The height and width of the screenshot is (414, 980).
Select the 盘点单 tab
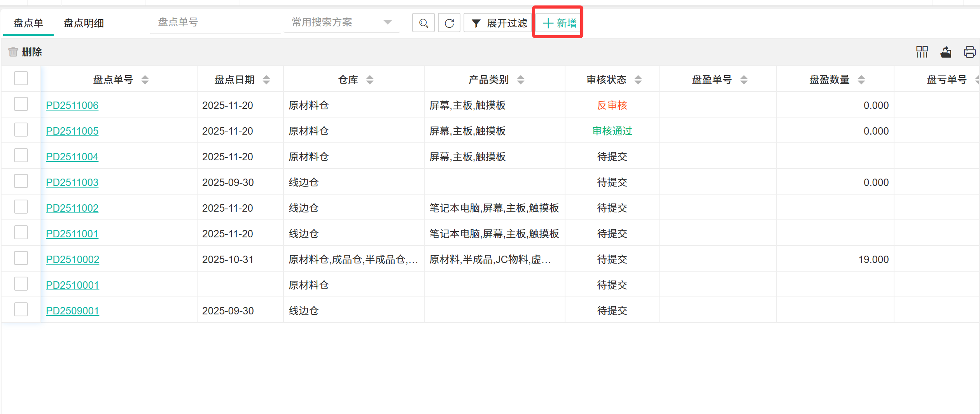point(28,23)
